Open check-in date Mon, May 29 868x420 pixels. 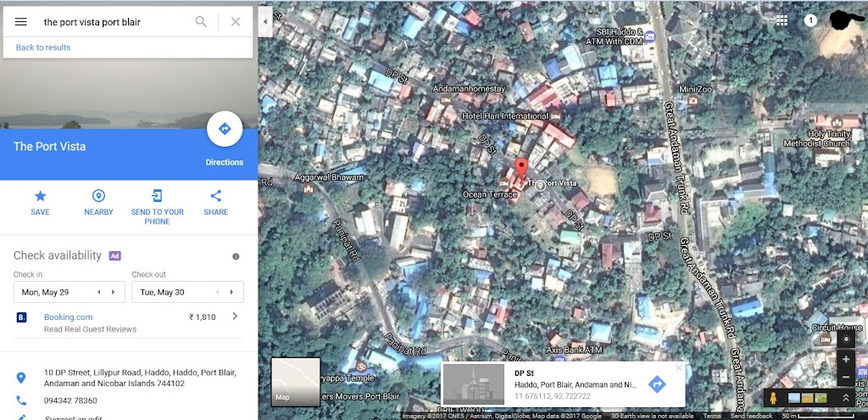tap(70, 292)
